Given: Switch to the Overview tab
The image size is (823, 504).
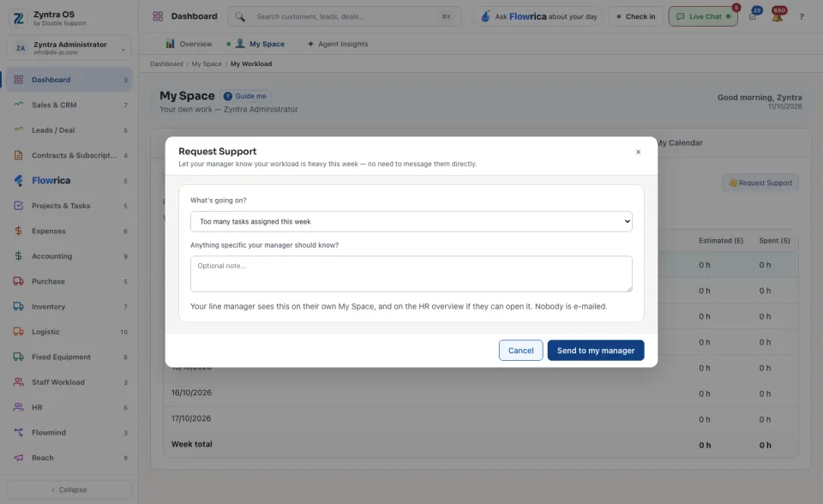Looking at the screenshot, I should click(x=189, y=44).
